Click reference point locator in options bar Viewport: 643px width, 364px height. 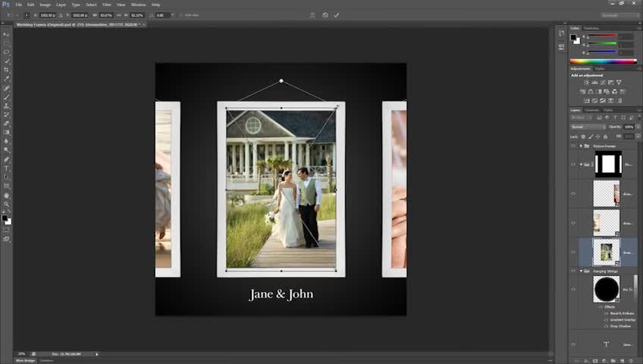pyautogui.click(x=27, y=15)
